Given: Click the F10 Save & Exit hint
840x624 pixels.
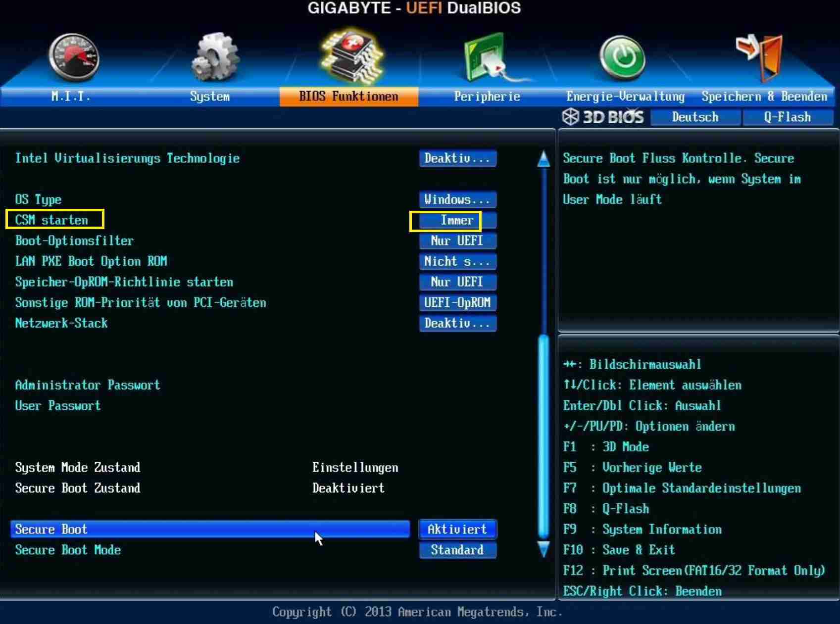Looking at the screenshot, I should (x=619, y=550).
